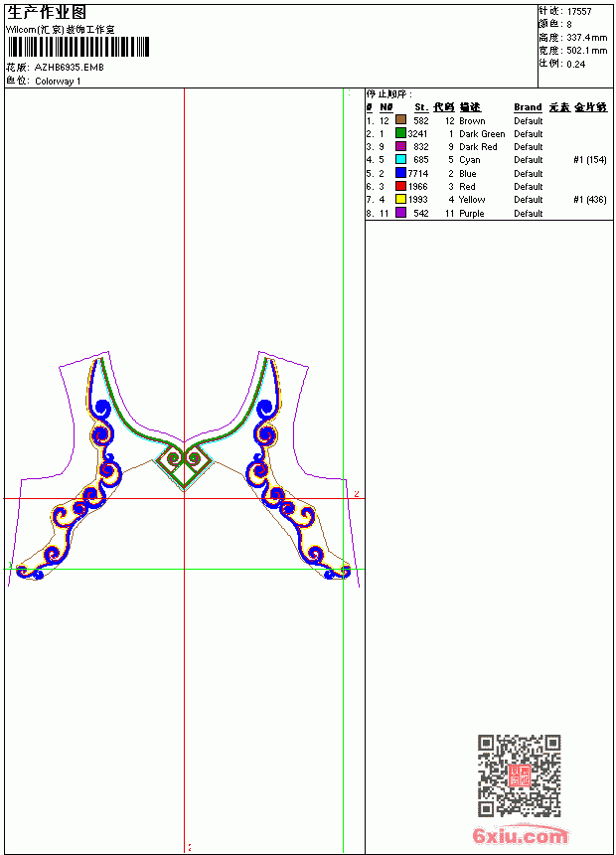
Task: Click the red seal in QR center
Action: pos(520,775)
